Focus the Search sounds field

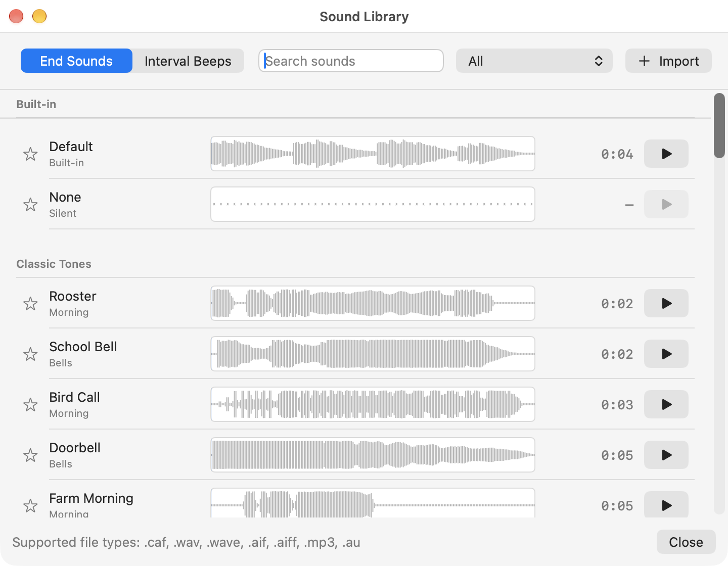click(351, 61)
